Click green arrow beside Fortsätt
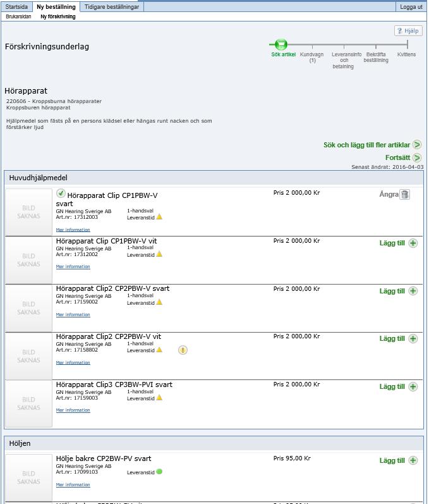The height and width of the screenshot is (504, 429). pos(417,157)
